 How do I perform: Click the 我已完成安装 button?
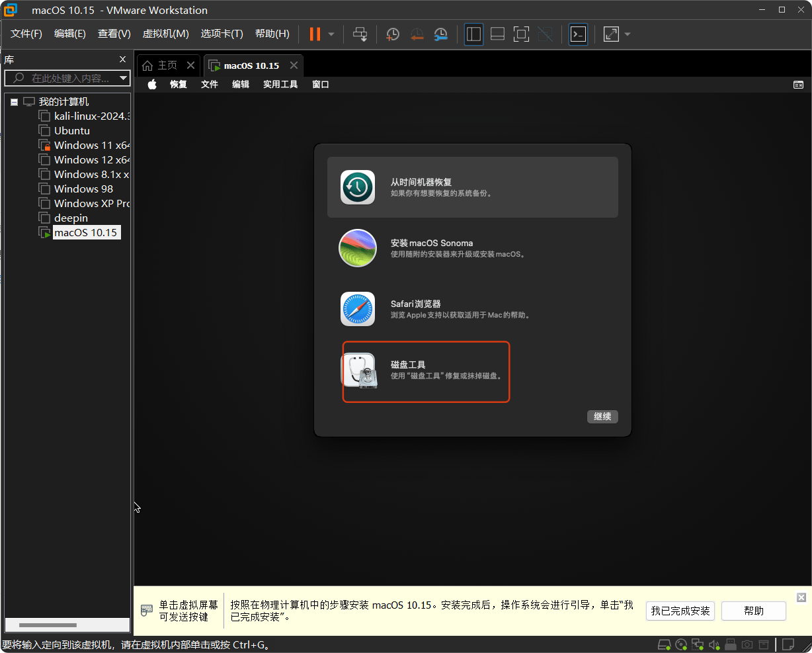tap(680, 611)
